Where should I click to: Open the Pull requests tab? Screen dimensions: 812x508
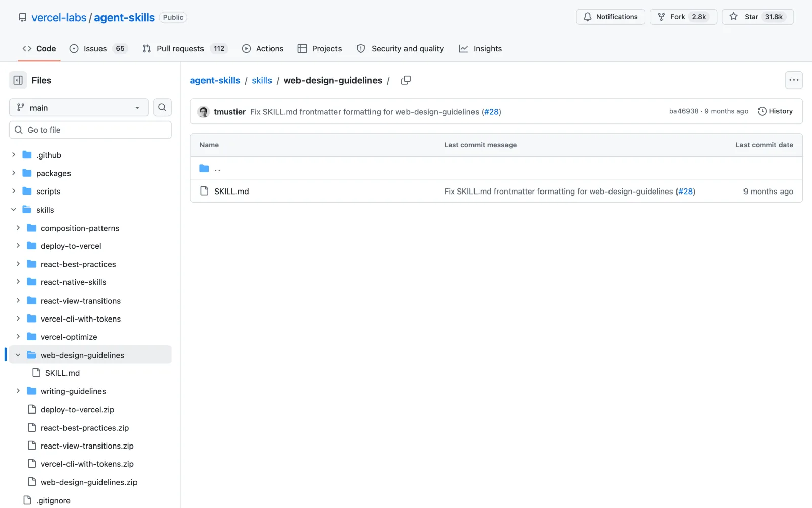pyautogui.click(x=185, y=49)
